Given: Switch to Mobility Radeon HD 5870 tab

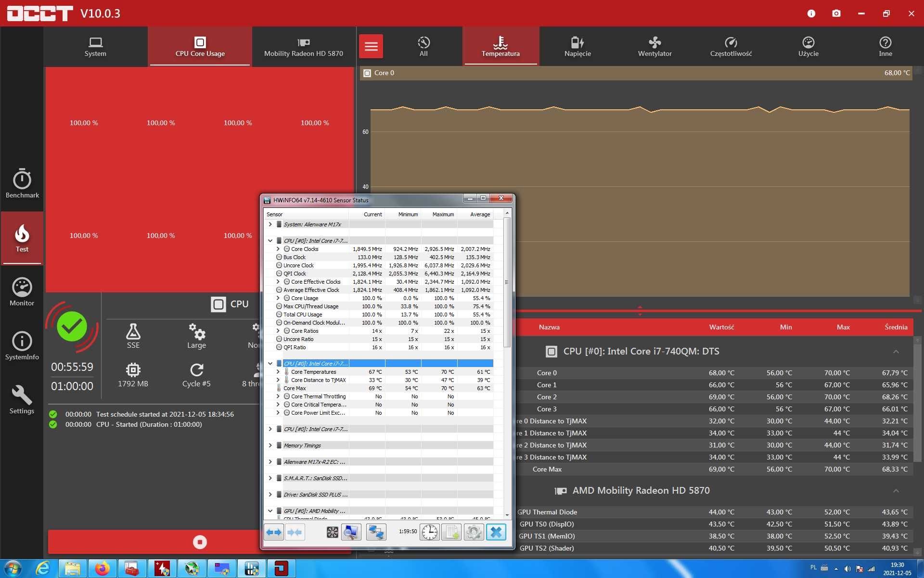Looking at the screenshot, I should (304, 47).
